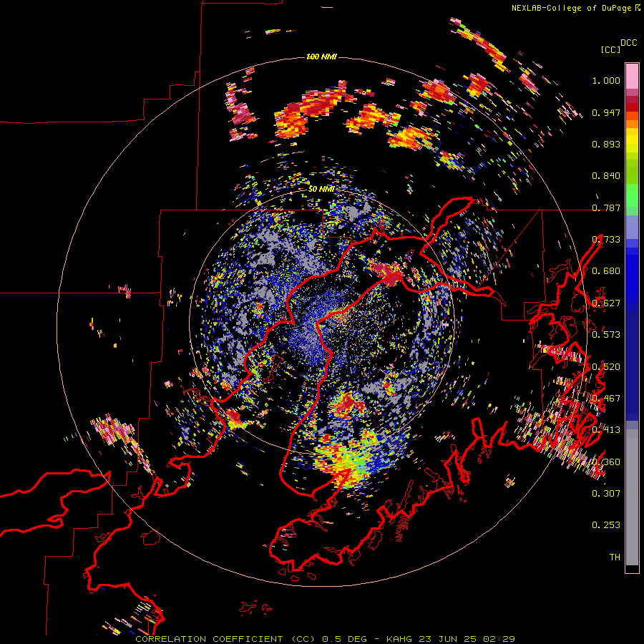Select the 0.467 legend value
Screen dimensions: 644x644
click(x=606, y=399)
